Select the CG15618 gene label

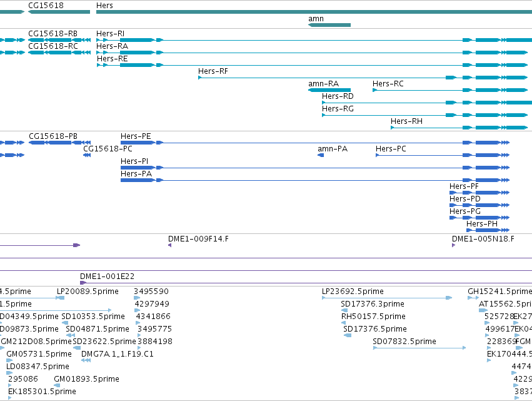coord(46,6)
